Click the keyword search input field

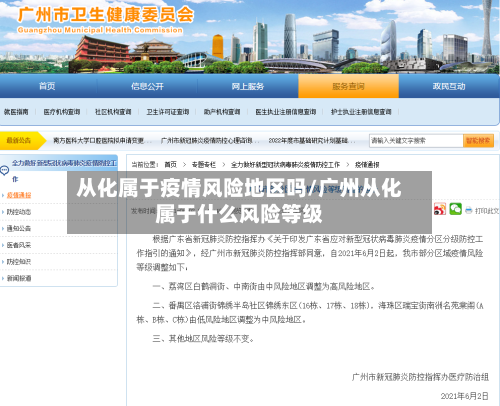point(416,141)
